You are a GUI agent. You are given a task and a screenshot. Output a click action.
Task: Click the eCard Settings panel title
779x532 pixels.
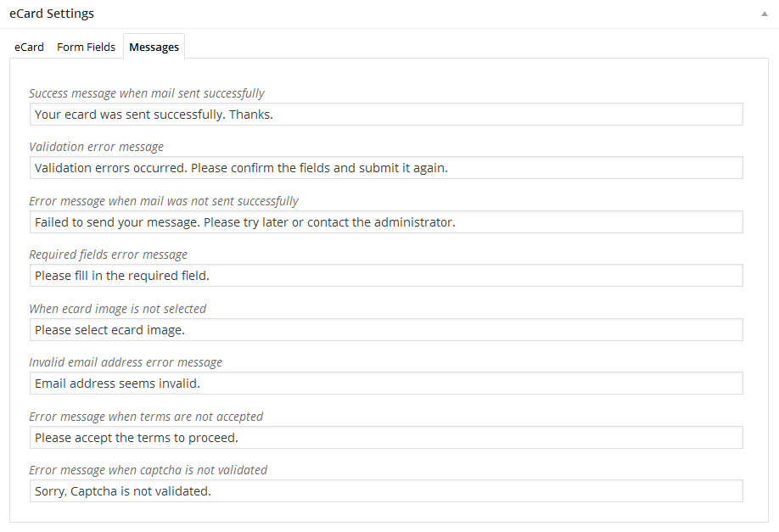pyautogui.click(x=52, y=14)
